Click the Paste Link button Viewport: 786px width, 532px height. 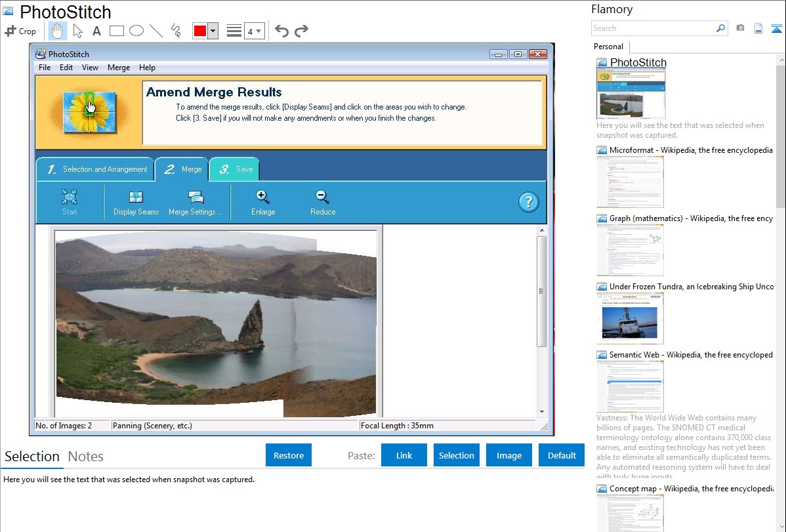[404, 455]
